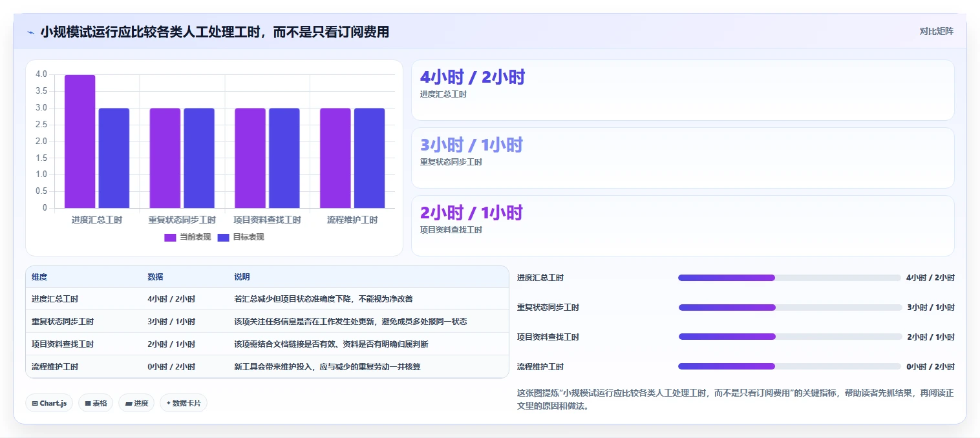Click 项目资料查找工时 label on chart x-axis
Viewport: 980px width, 438px height.
pyautogui.click(x=267, y=220)
